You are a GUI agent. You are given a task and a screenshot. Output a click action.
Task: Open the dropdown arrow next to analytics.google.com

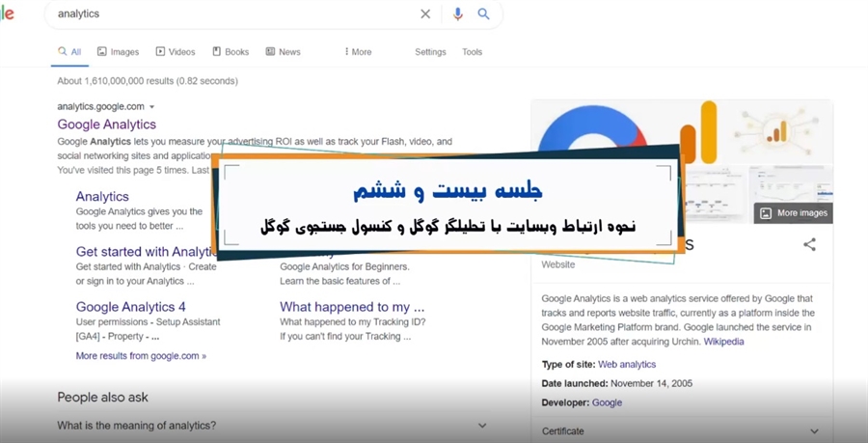point(151,107)
